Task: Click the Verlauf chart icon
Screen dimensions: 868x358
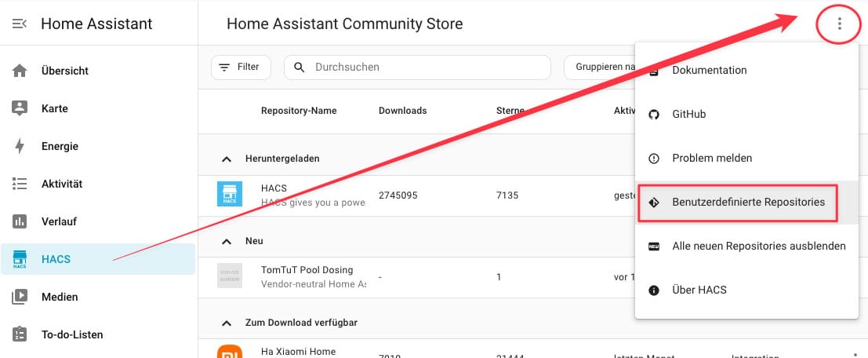Action: pos(20,221)
